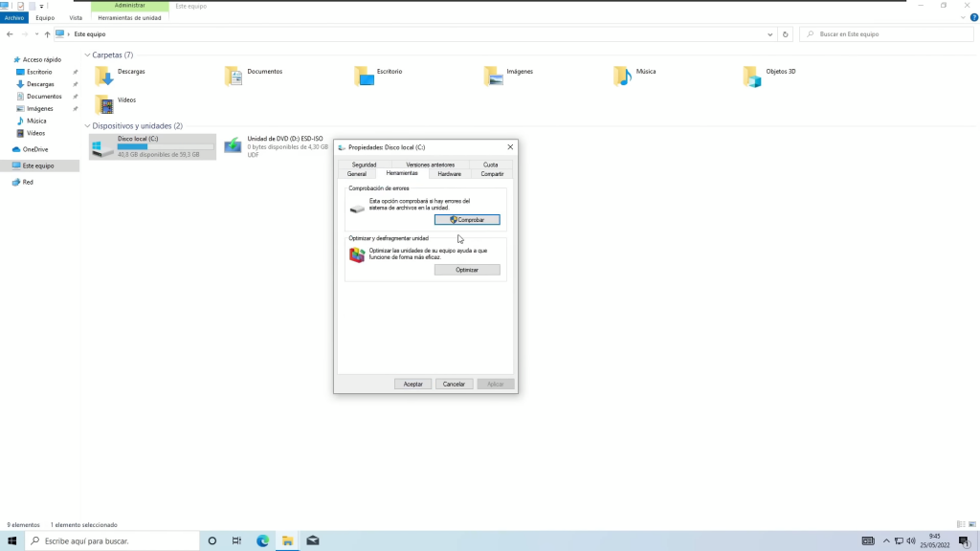Open the recent locations dropdown arrow
Image resolution: width=980 pixels, height=551 pixels.
[35, 34]
